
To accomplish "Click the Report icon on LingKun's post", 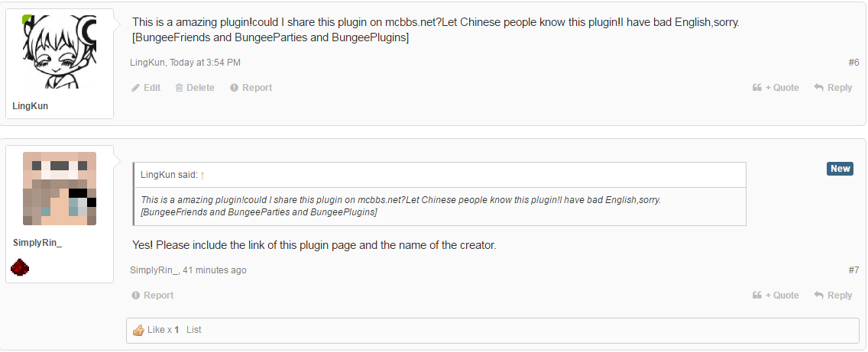I will [x=235, y=88].
